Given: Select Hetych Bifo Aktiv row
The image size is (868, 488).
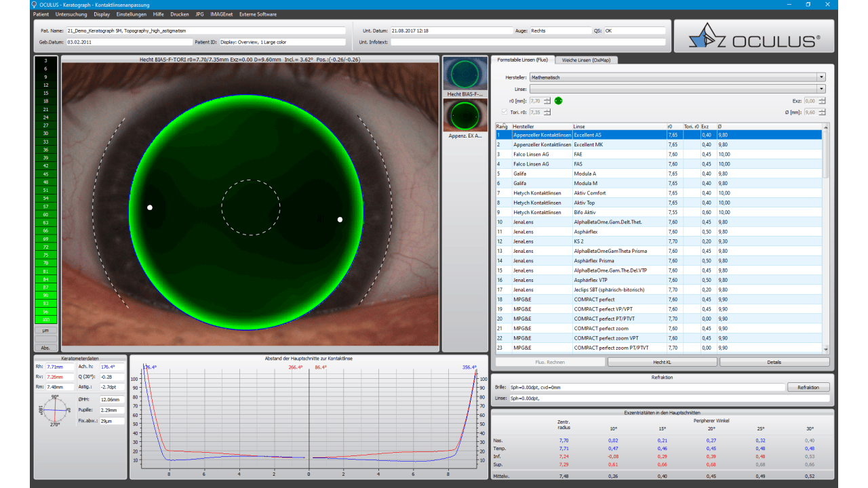Looking at the screenshot, I should 658,212.
